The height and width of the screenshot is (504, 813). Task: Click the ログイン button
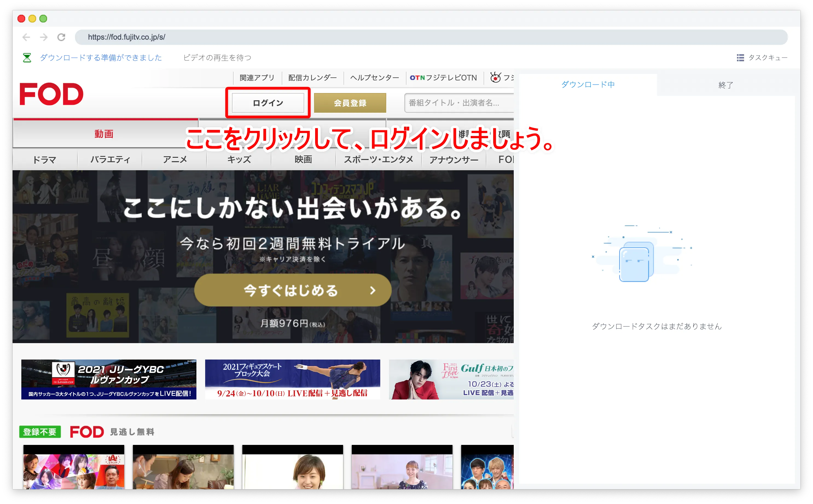pos(268,103)
